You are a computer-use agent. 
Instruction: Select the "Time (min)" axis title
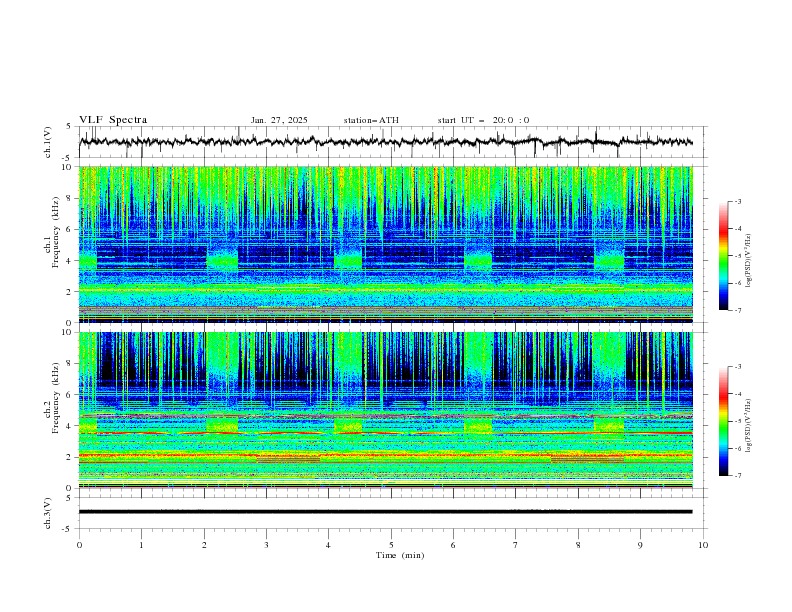point(400,555)
